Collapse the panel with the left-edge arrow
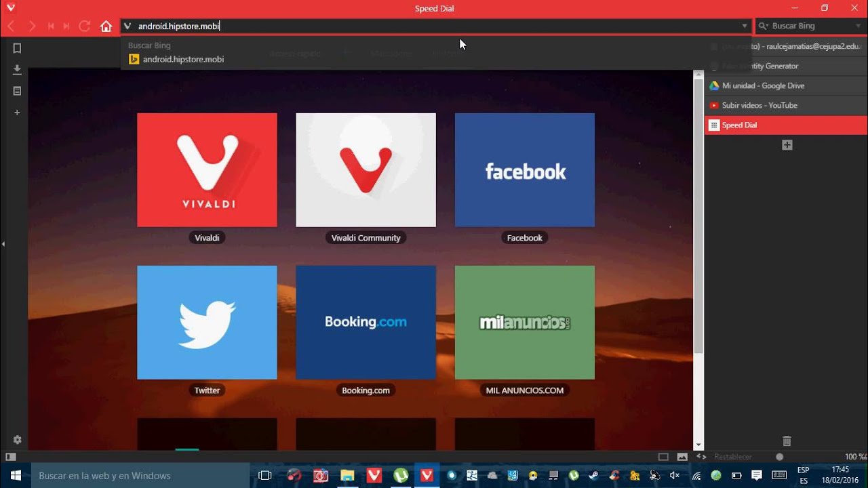The height and width of the screenshot is (488, 868). 3,244
